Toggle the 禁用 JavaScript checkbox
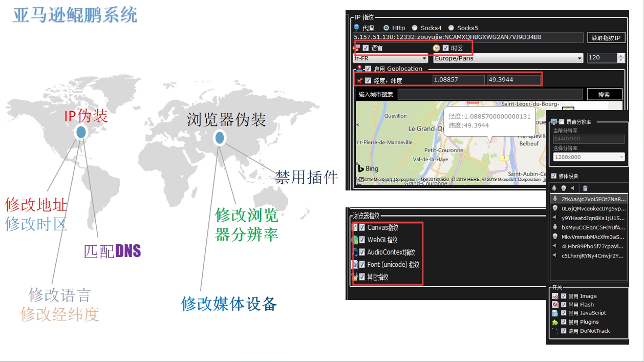This screenshot has height=362, width=644. pyautogui.click(x=564, y=313)
